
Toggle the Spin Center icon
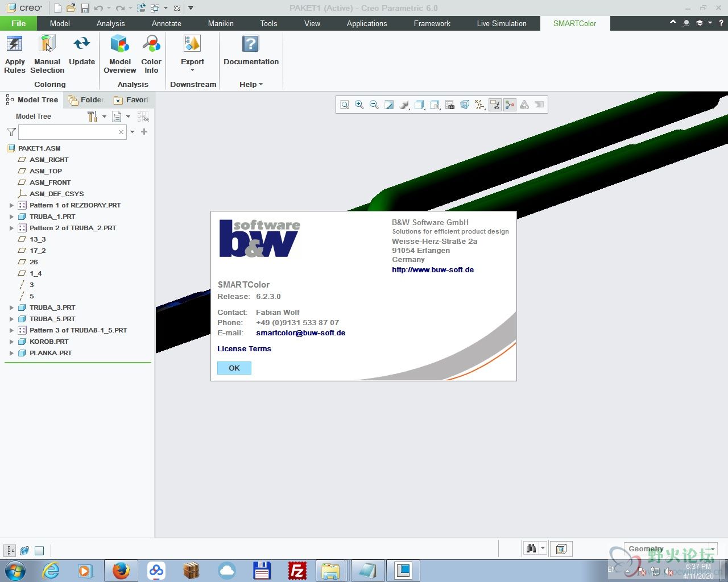click(x=510, y=105)
